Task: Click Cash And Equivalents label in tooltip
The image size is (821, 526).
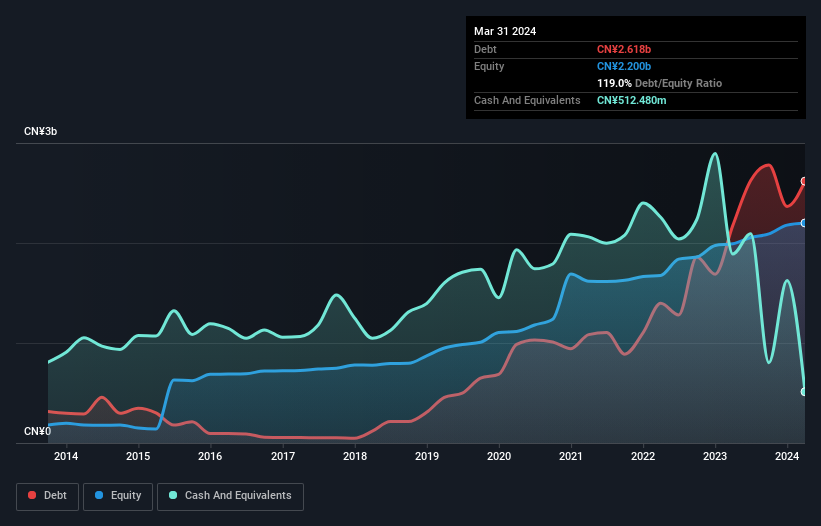Action: 527,100
